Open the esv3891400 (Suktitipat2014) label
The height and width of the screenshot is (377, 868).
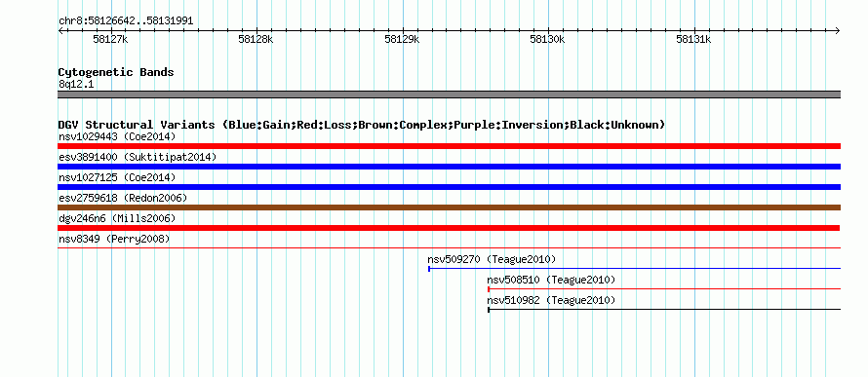pos(138,157)
